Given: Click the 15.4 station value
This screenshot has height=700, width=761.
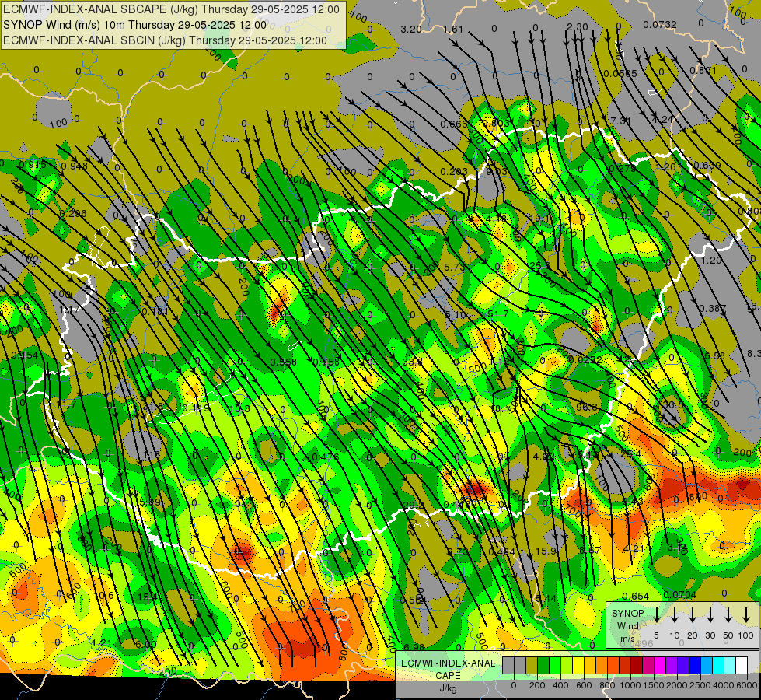Looking at the screenshot, I should (x=148, y=597).
